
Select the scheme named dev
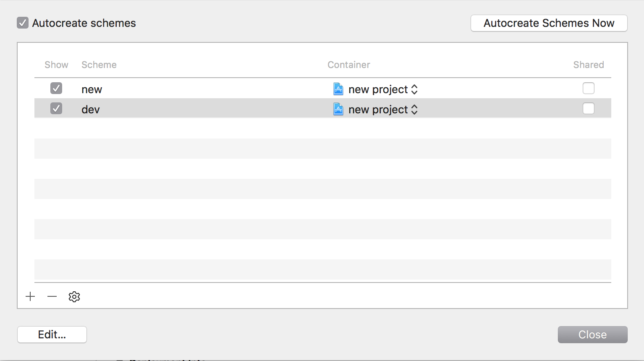click(91, 110)
